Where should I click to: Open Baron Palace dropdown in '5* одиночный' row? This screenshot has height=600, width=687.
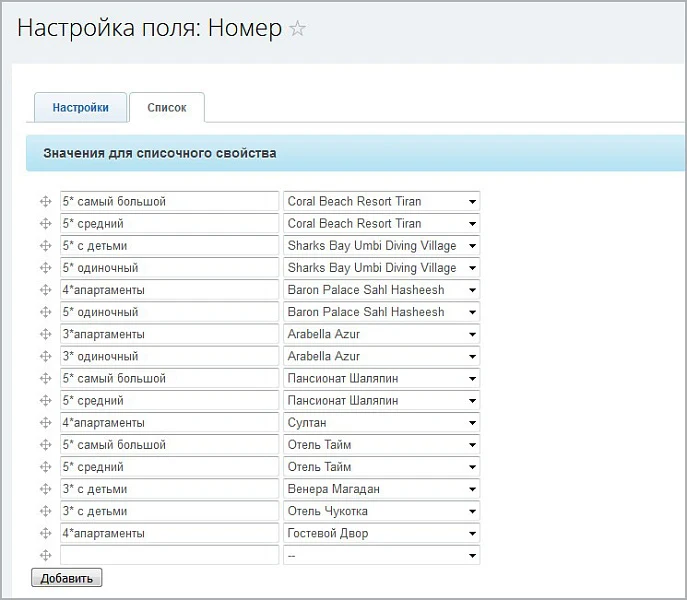tap(382, 312)
